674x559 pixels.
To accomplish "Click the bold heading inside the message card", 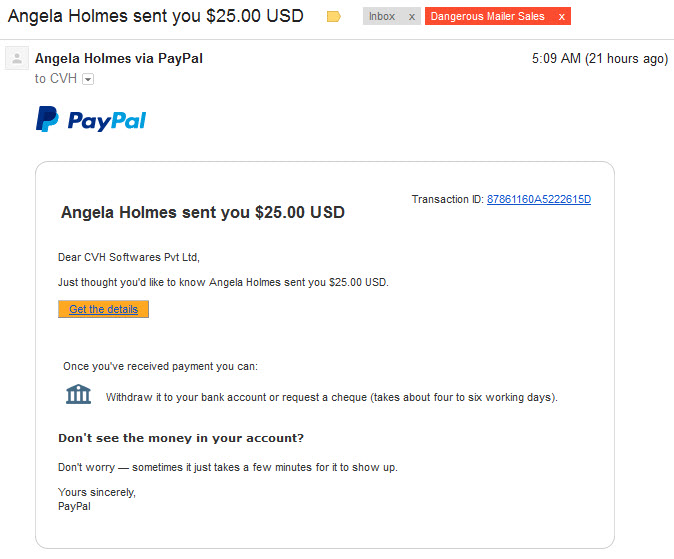I will [202, 212].
